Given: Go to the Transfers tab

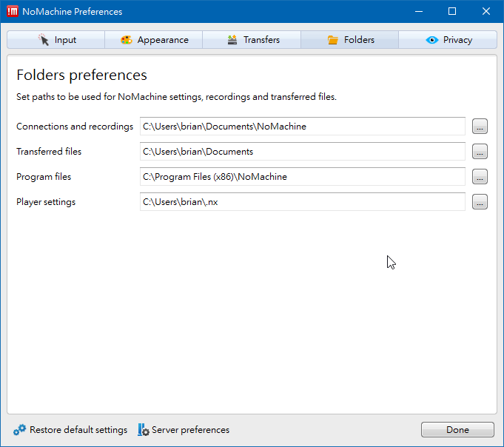Looking at the screenshot, I should [252, 40].
